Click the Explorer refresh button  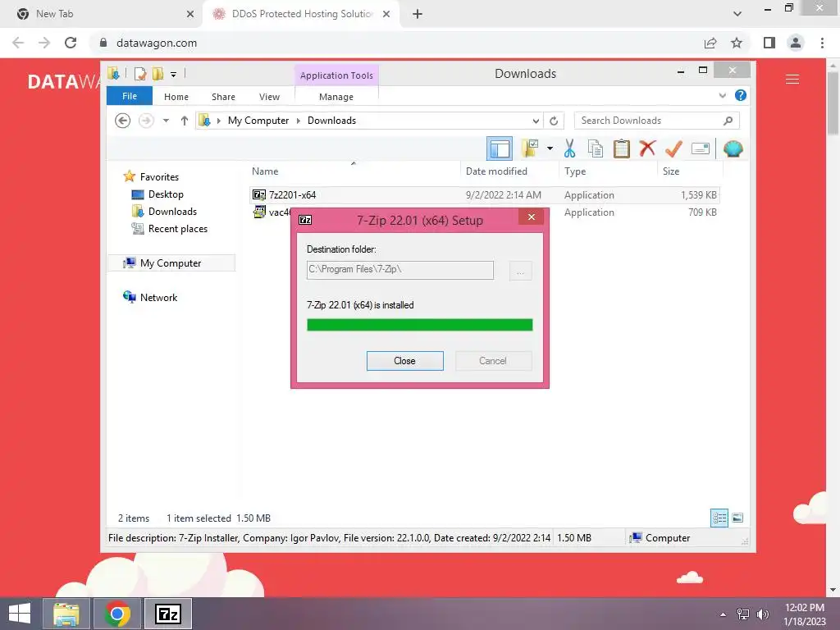pos(554,121)
